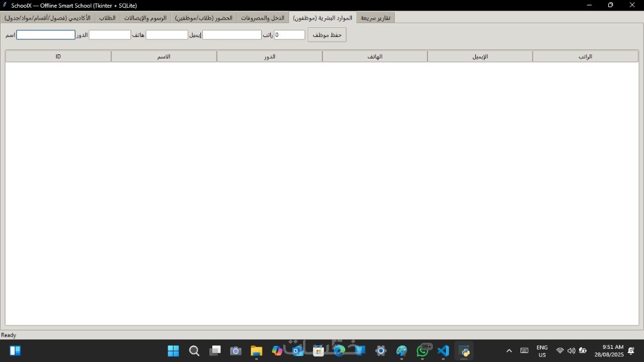This screenshot has width=644, height=362.
Task: Close the SchoolX window
Action: (632, 5)
